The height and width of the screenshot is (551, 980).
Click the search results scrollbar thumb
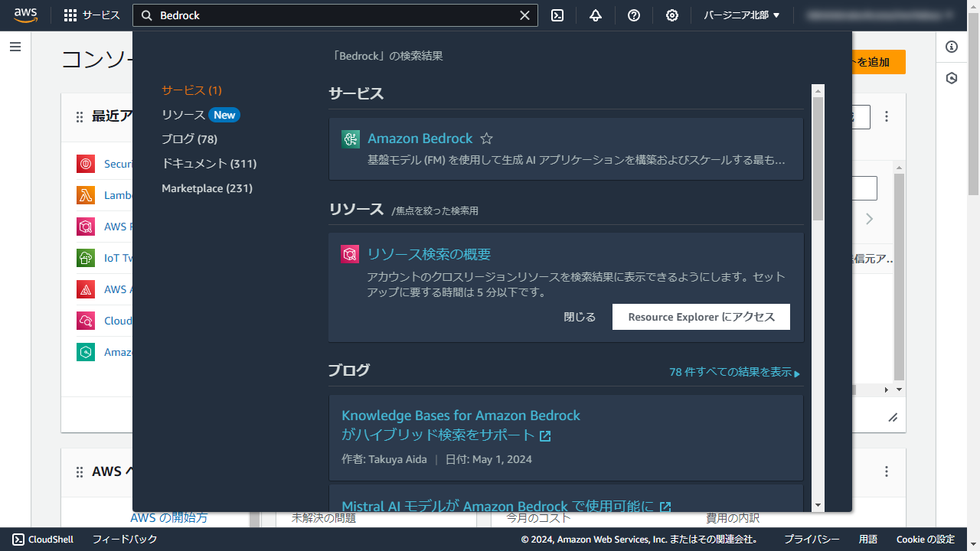tap(818, 158)
